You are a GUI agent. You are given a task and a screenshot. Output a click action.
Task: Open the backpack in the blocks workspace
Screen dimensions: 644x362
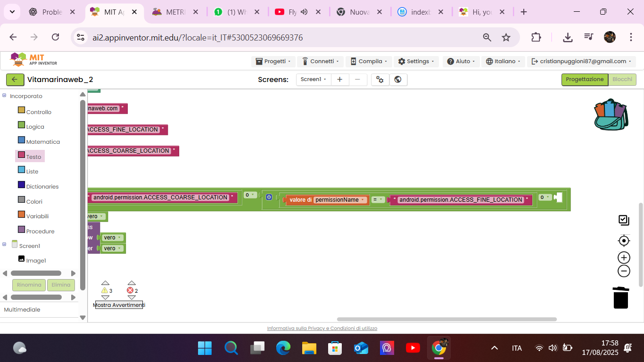pyautogui.click(x=611, y=115)
